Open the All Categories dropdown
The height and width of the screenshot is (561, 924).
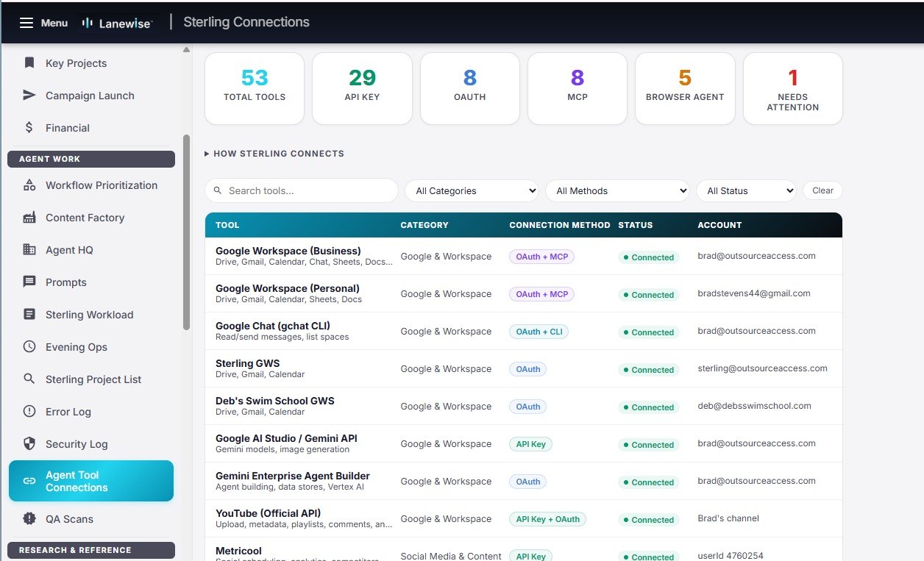(472, 190)
